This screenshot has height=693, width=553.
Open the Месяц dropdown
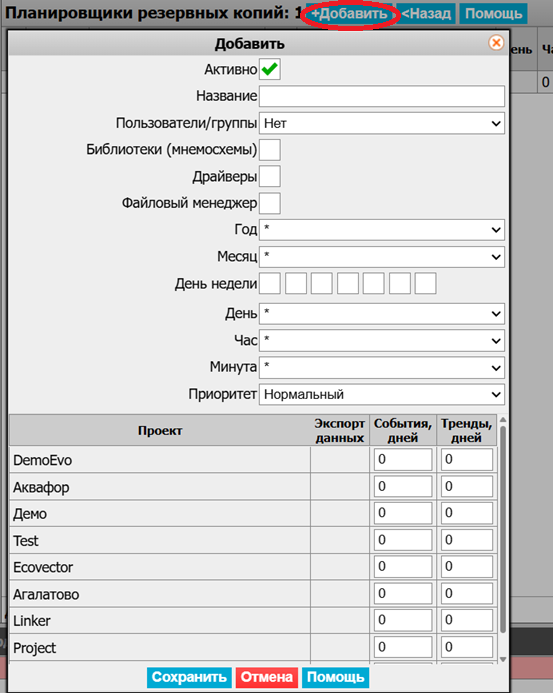(x=381, y=257)
